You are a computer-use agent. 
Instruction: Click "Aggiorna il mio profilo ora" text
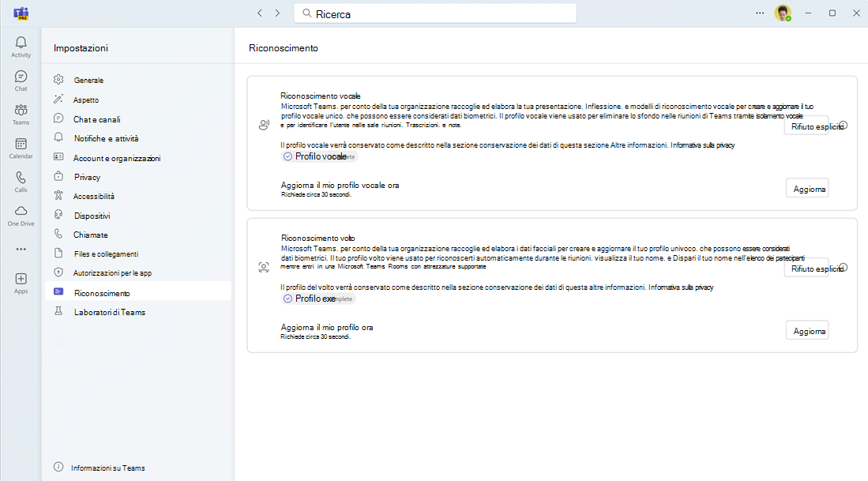pyautogui.click(x=327, y=327)
